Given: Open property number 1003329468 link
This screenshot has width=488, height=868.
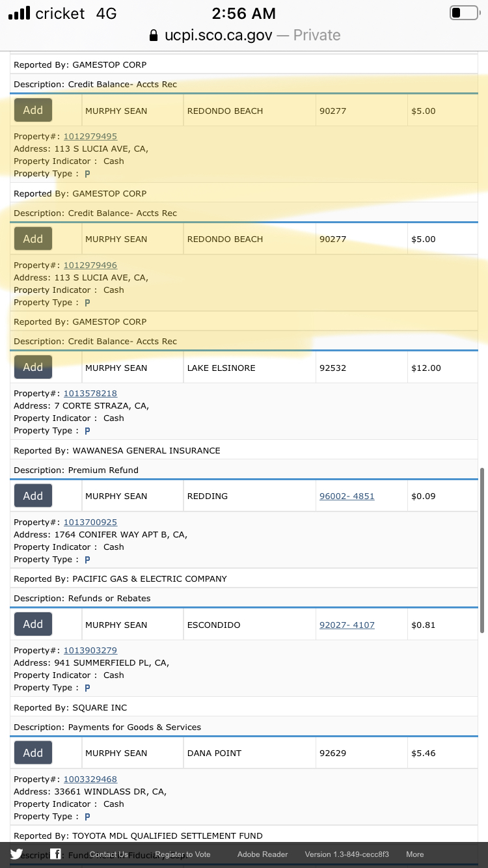Looking at the screenshot, I should [90, 780].
